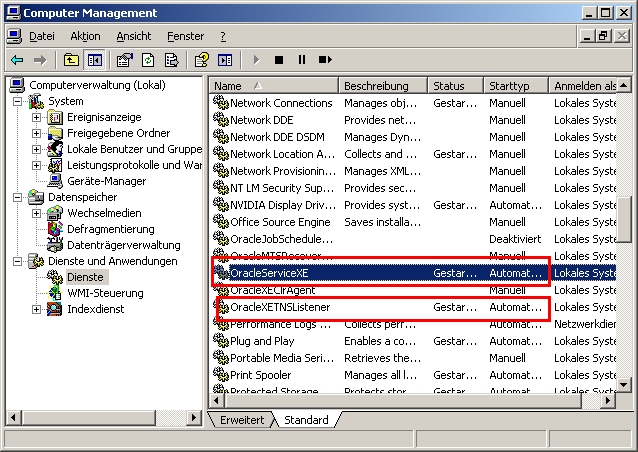Image resolution: width=638 pixels, height=452 pixels.
Task: Click the tree pane scroll right arrow
Action: tap(194, 417)
